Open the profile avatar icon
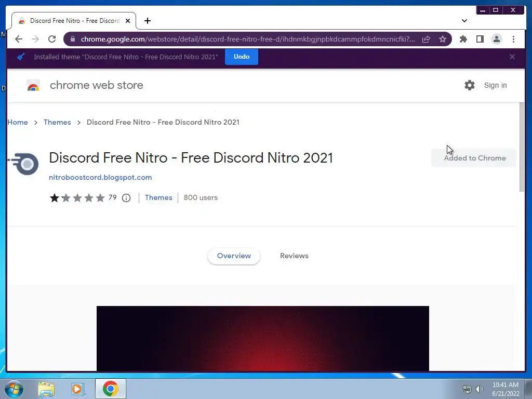This screenshot has width=532, height=399. [496, 39]
